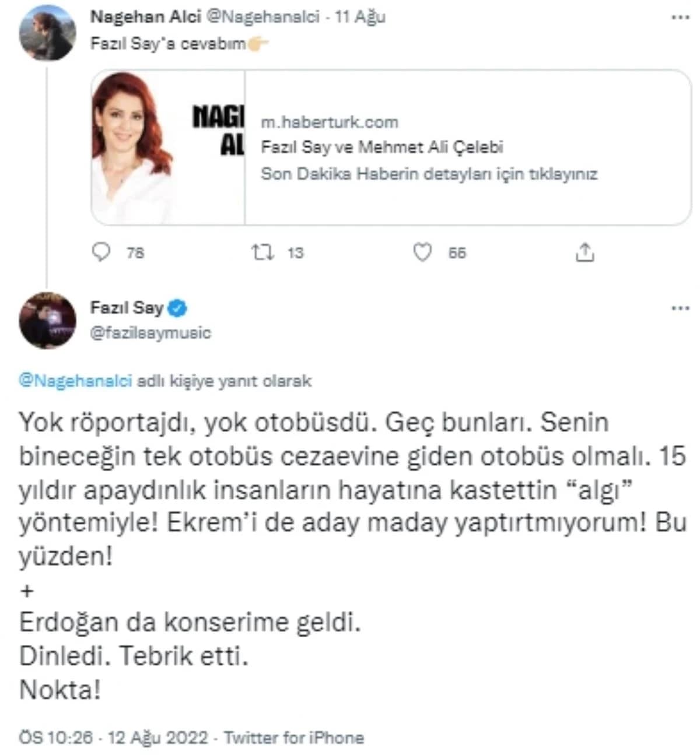700x755 pixels.
Task: Open Nagehan Alci's profile avatar
Action: click(x=47, y=33)
